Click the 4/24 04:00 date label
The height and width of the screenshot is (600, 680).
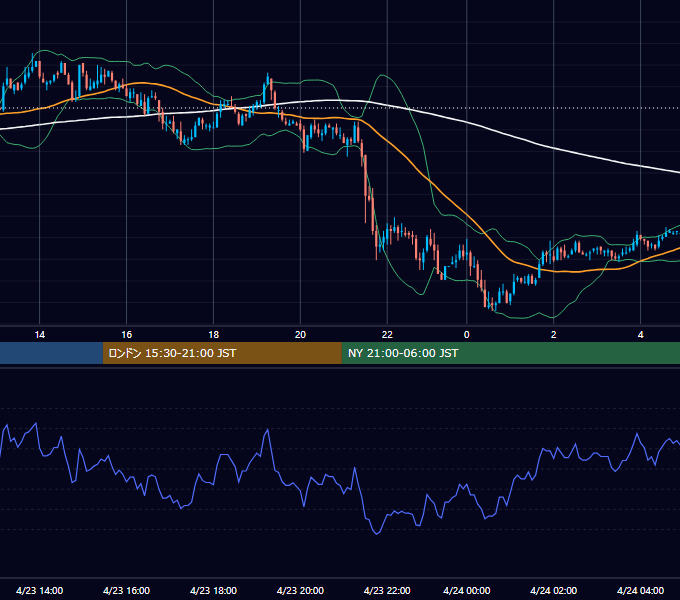point(641,590)
